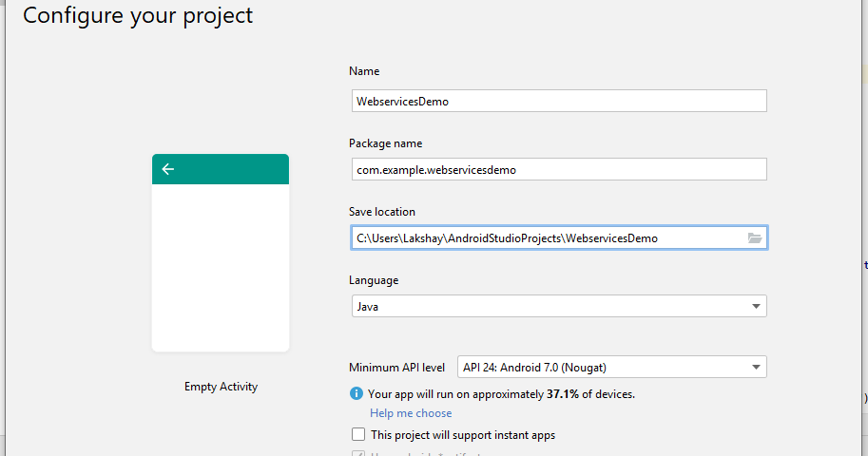Click the Minimum API level label
Screen dimensions: 868x456
(x=396, y=368)
